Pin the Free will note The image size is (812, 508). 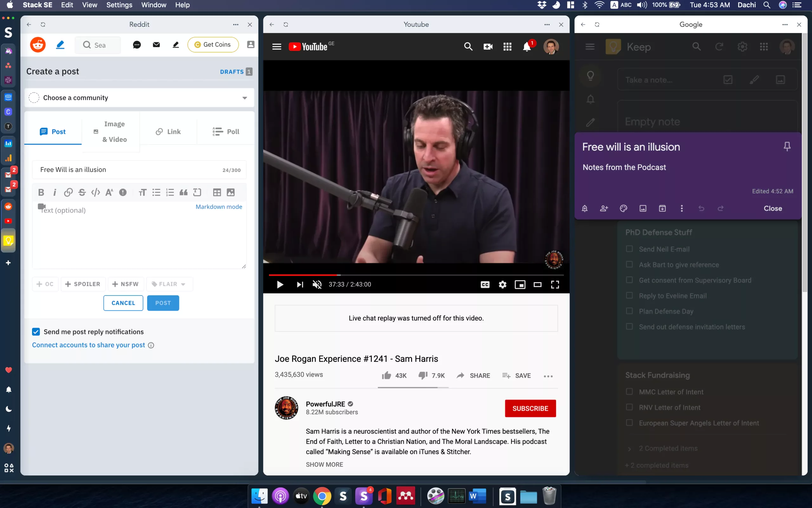(x=787, y=147)
